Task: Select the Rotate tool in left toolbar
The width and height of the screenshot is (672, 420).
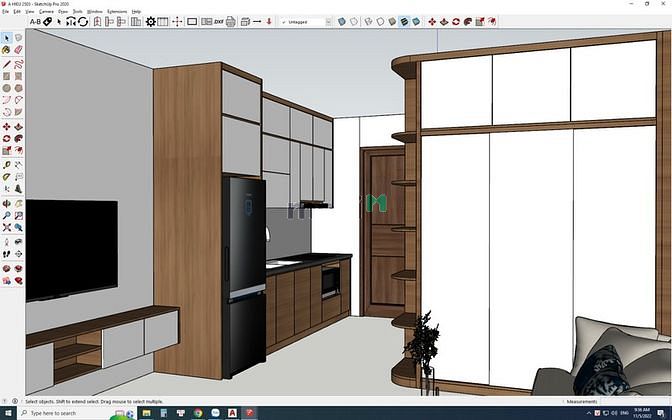Action: point(6,139)
